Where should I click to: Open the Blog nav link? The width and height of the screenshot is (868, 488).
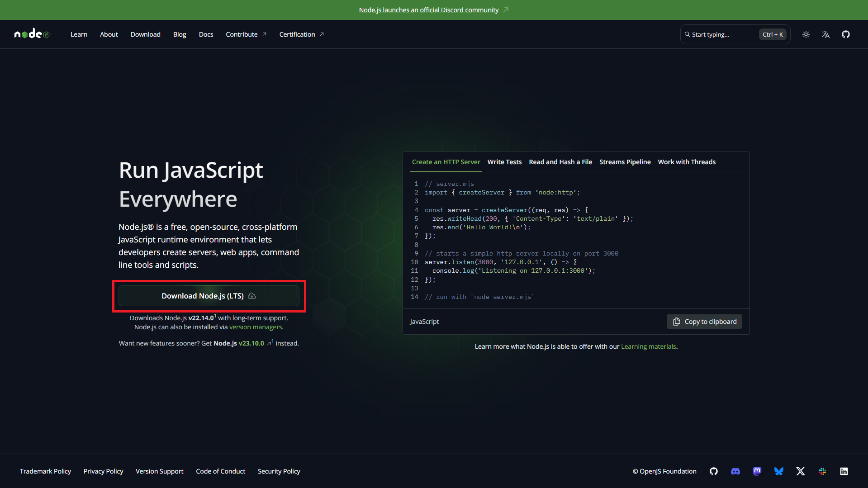click(180, 34)
